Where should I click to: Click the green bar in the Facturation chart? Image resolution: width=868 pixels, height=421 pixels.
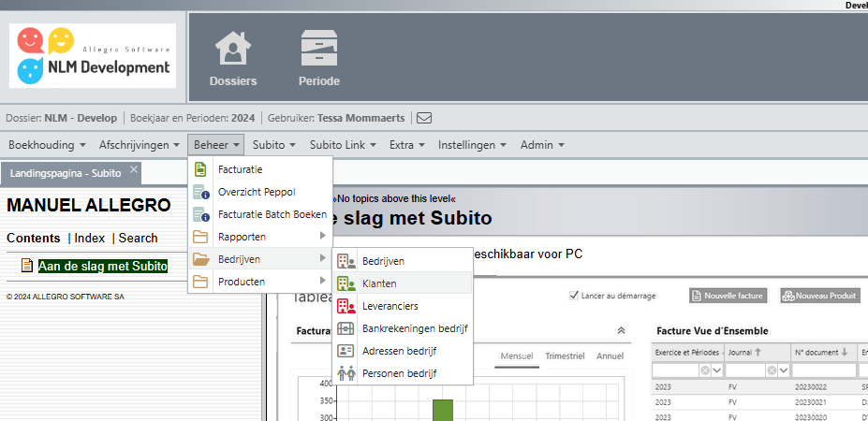tap(442, 411)
